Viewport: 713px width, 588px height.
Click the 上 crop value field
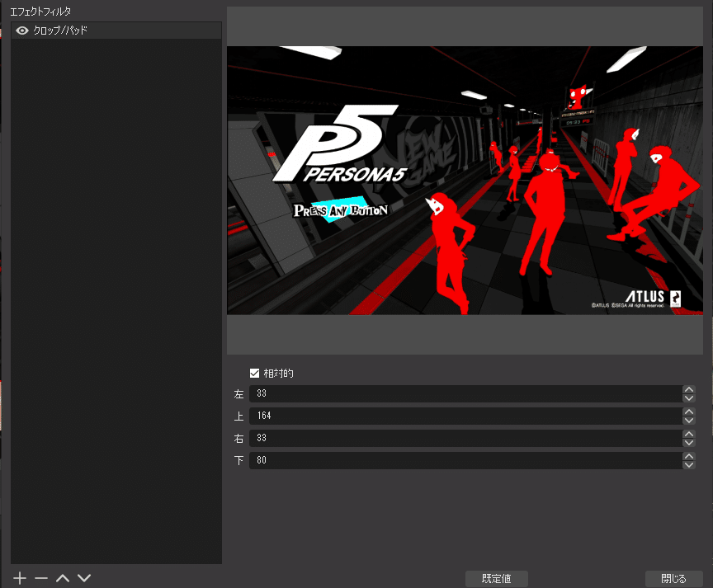click(466, 416)
